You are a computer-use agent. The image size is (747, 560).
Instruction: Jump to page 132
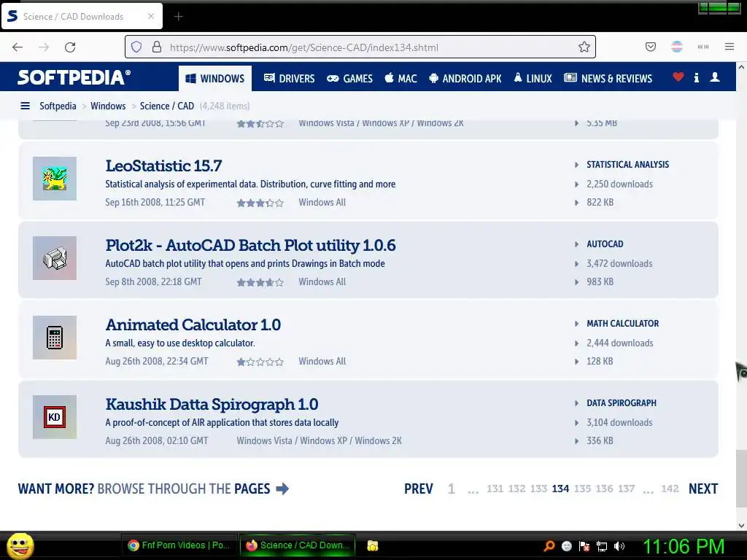pos(517,489)
